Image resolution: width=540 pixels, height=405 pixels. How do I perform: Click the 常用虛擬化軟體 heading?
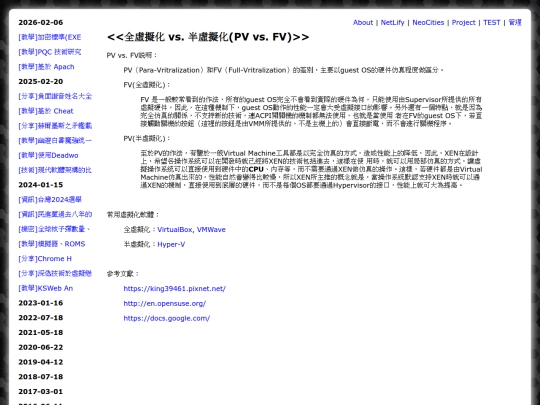[133, 215]
